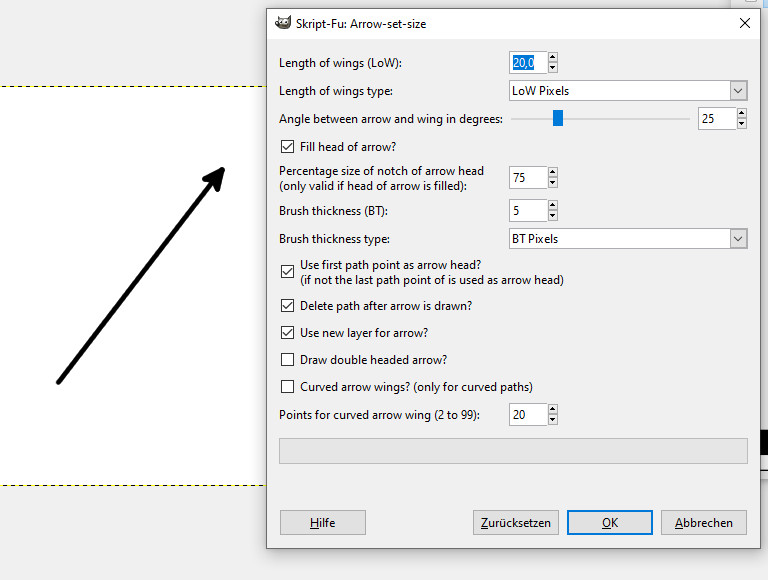Viewport: 768px width, 580px height.
Task: Click the Hilfe button
Action: tap(323, 523)
